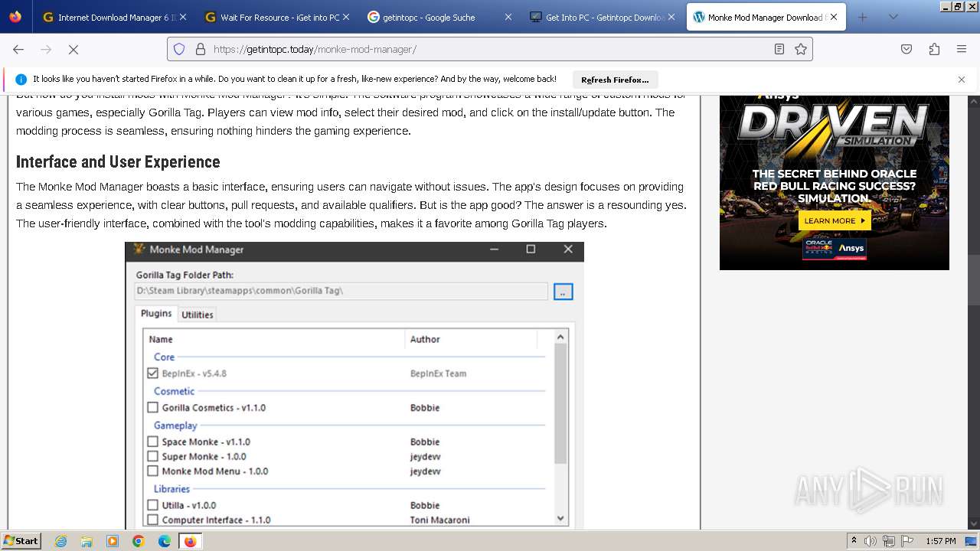The image size is (980, 551).
Task: Click the Learn More ad button
Action: pyautogui.click(x=835, y=220)
